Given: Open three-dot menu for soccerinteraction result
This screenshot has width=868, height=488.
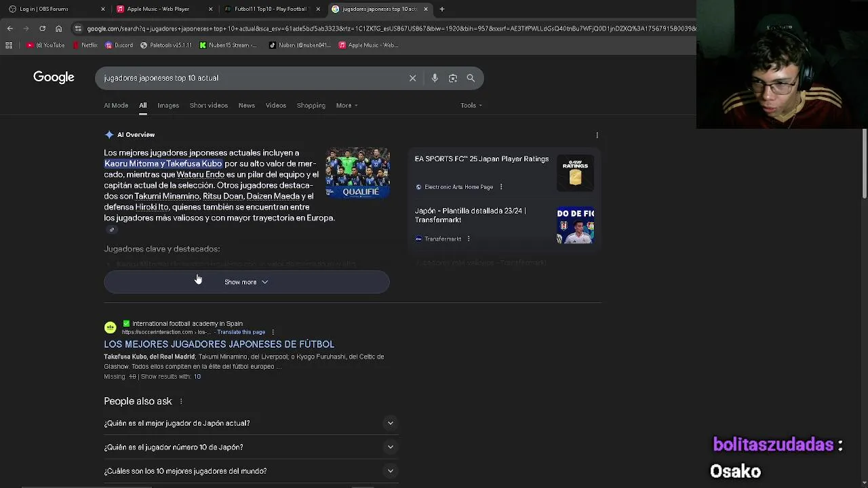Looking at the screenshot, I should 273,332.
